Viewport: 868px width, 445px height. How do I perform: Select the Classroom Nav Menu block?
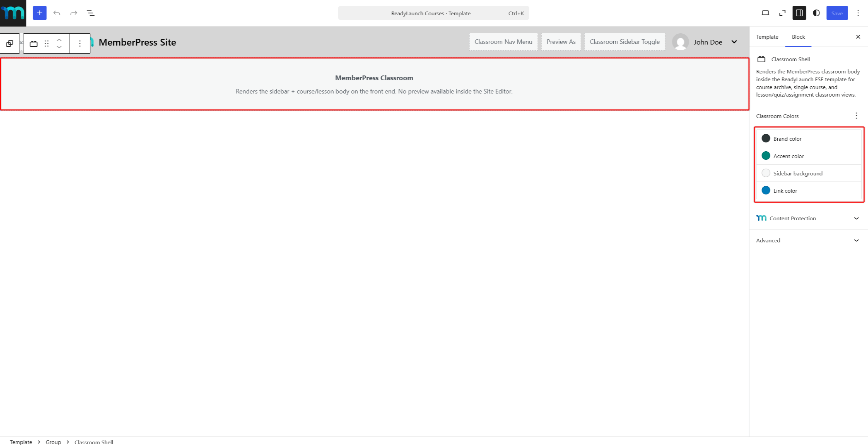click(503, 42)
